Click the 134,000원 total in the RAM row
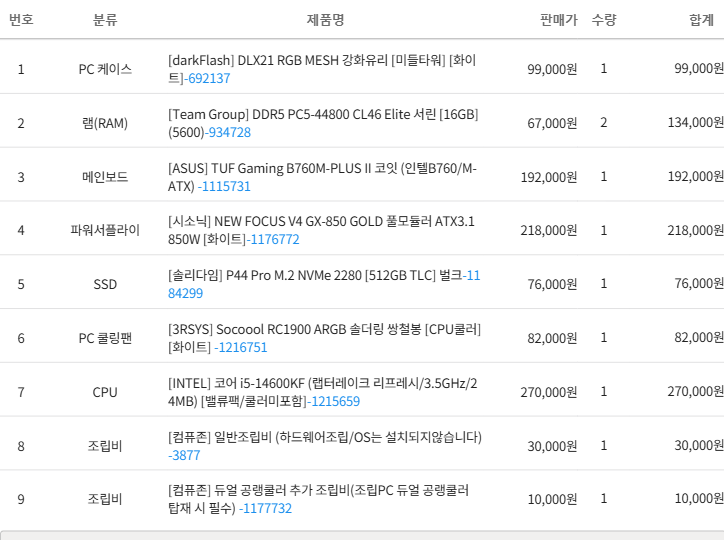Screen dimensions: 724x540 tap(694, 123)
